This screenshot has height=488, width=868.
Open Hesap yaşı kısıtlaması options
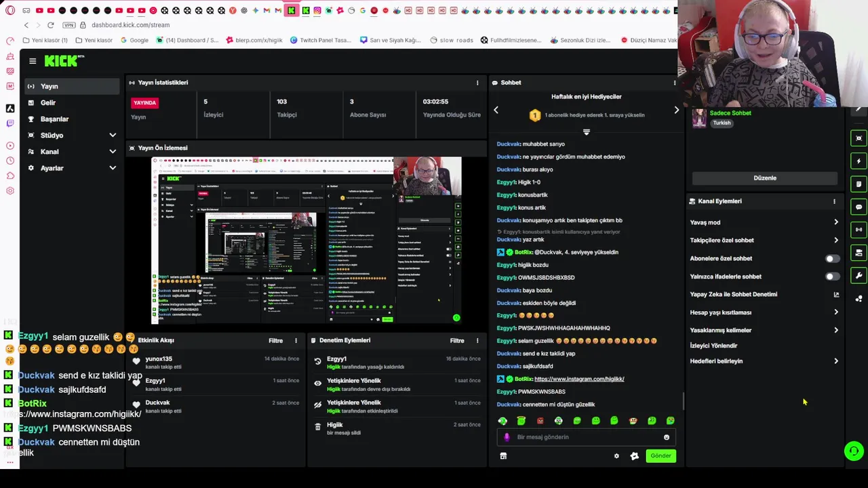[x=764, y=312]
